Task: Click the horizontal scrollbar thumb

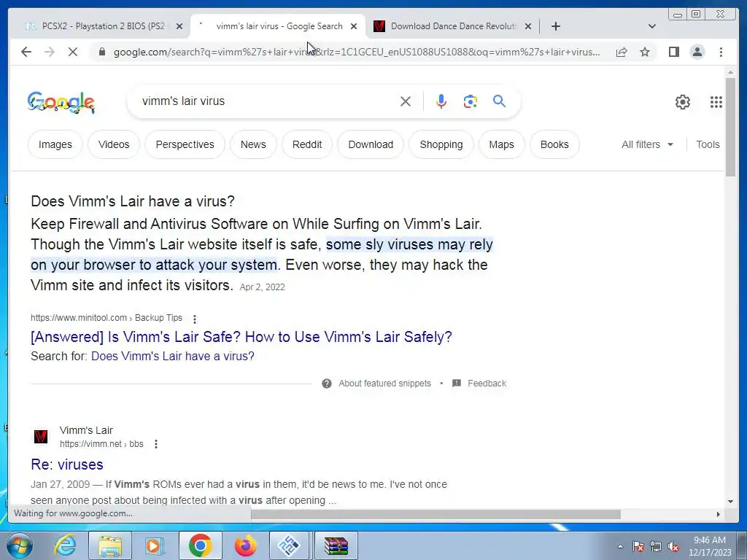Action: point(436,514)
